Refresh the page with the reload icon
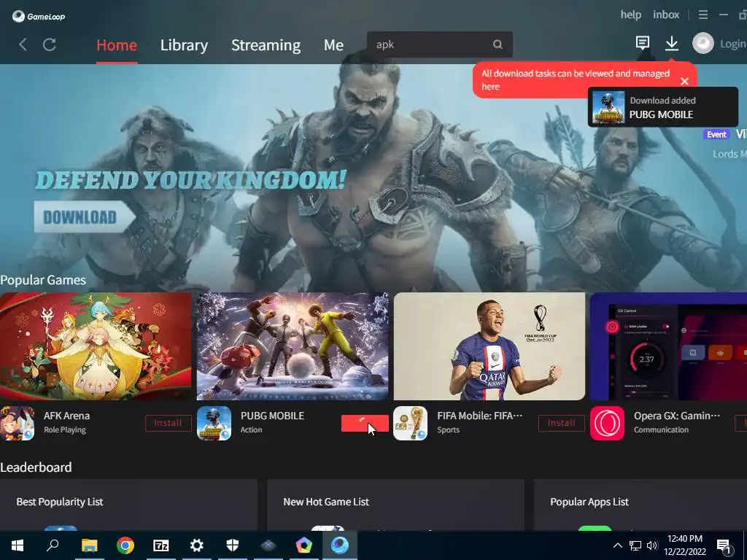Image resolution: width=747 pixels, height=560 pixels. click(50, 44)
